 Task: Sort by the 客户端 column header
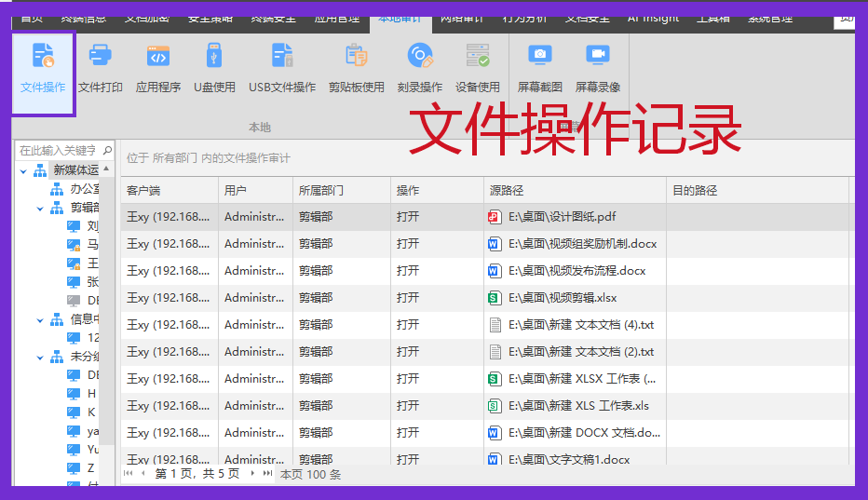[170, 191]
